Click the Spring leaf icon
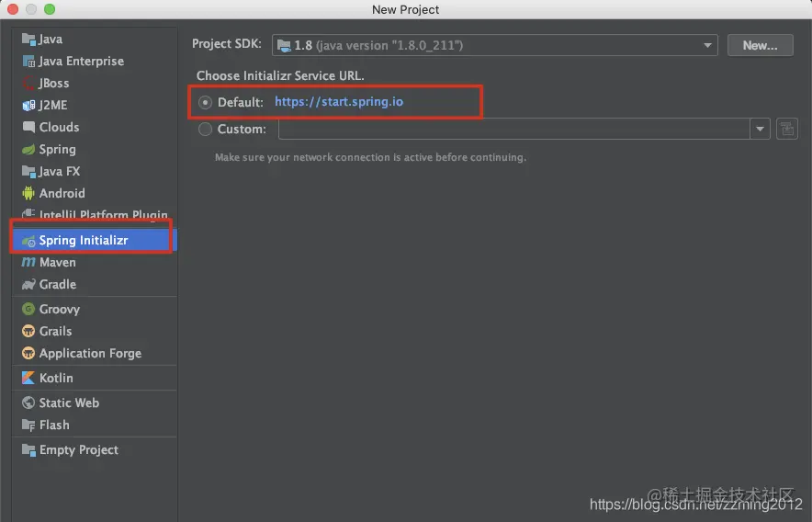Image resolution: width=812 pixels, height=522 pixels. click(28, 149)
